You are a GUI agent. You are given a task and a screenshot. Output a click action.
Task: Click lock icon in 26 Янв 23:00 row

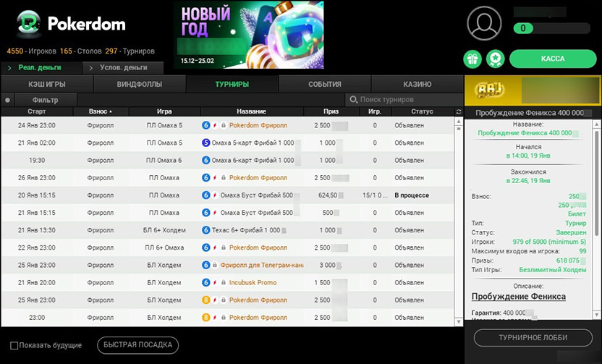[224, 178]
